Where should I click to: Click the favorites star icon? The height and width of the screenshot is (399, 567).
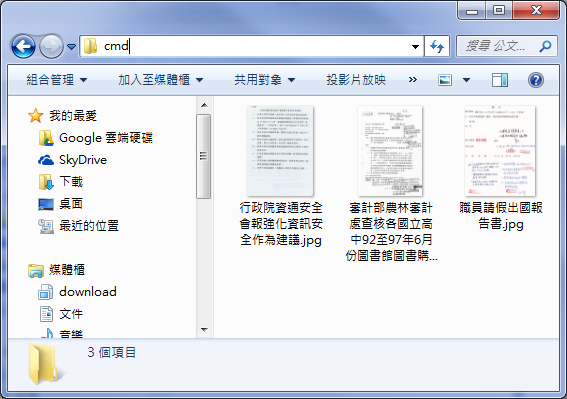click(x=36, y=116)
